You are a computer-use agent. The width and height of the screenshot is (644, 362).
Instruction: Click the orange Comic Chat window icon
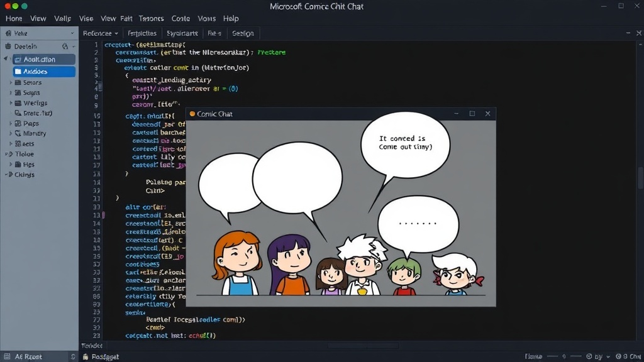192,114
